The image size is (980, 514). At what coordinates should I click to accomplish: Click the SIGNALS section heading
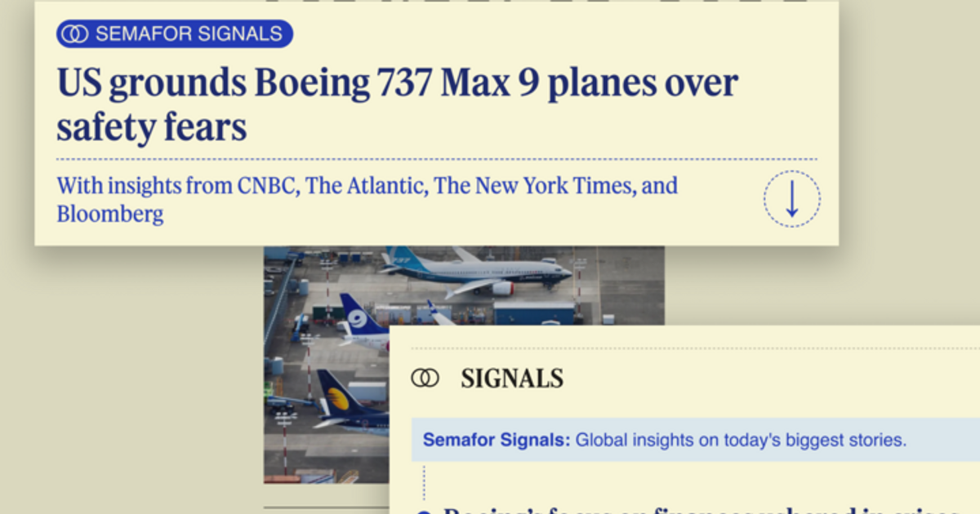click(x=512, y=379)
